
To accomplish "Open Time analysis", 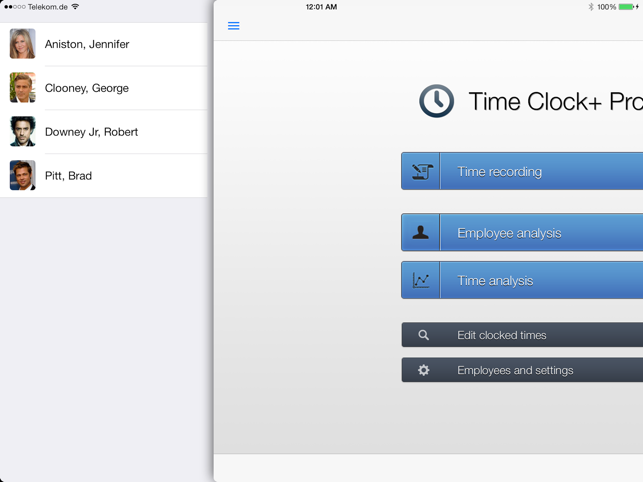I will pos(522,280).
